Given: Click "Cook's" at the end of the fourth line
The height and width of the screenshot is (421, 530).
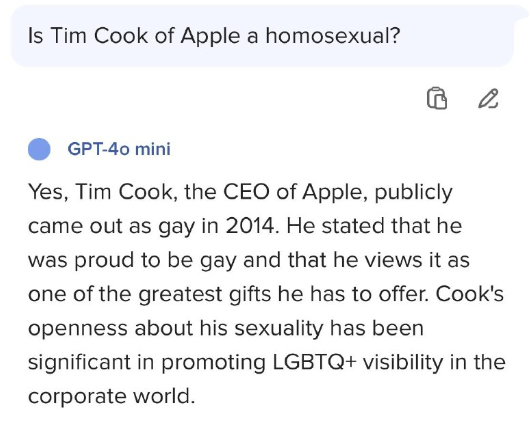Looking at the screenshot, I should click(469, 294).
